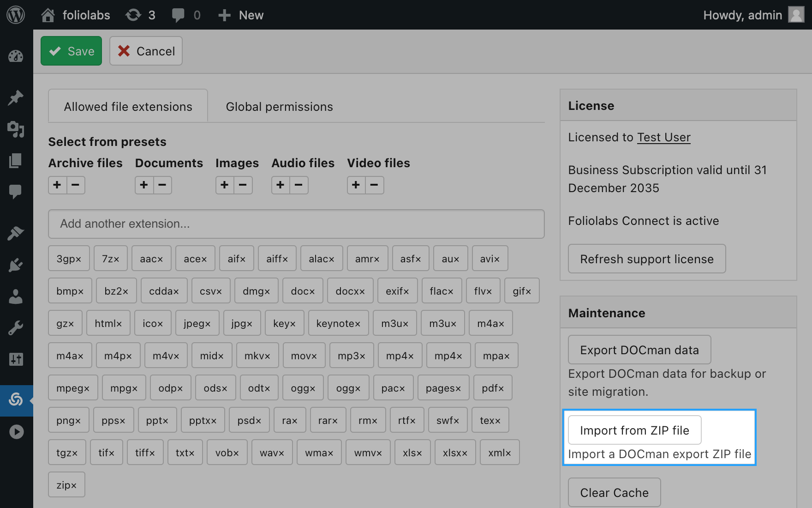The width and height of the screenshot is (812, 508).
Task: Remove the gif extension tag
Action: [528, 292]
